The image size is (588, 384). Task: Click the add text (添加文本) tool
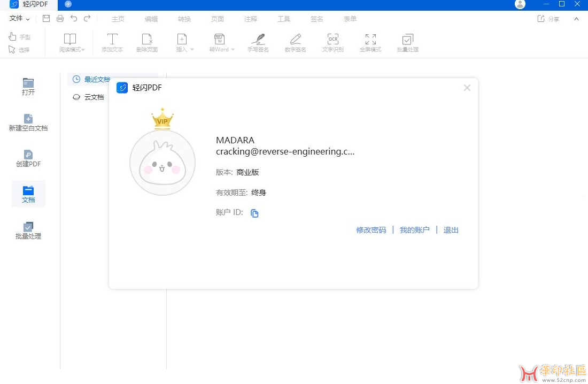tap(112, 43)
